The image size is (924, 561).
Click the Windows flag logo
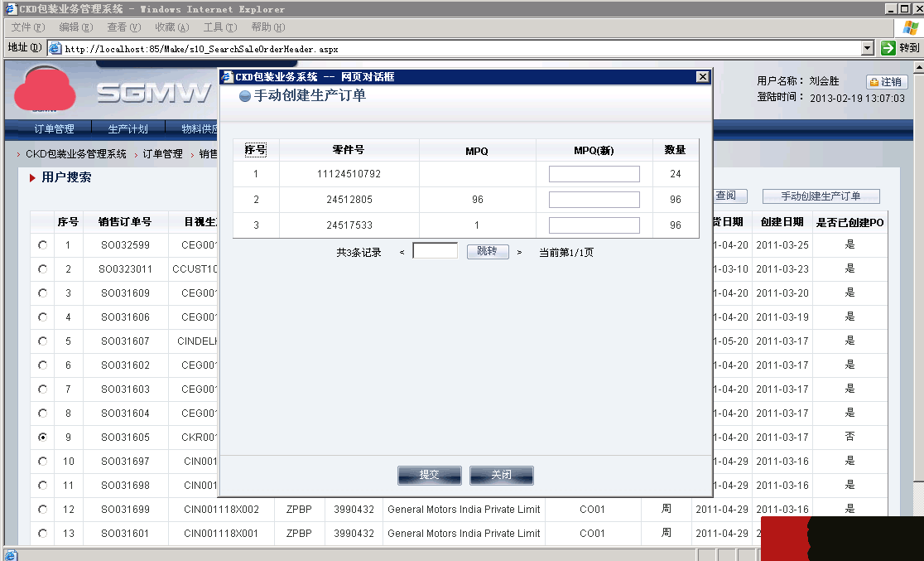click(910, 27)
